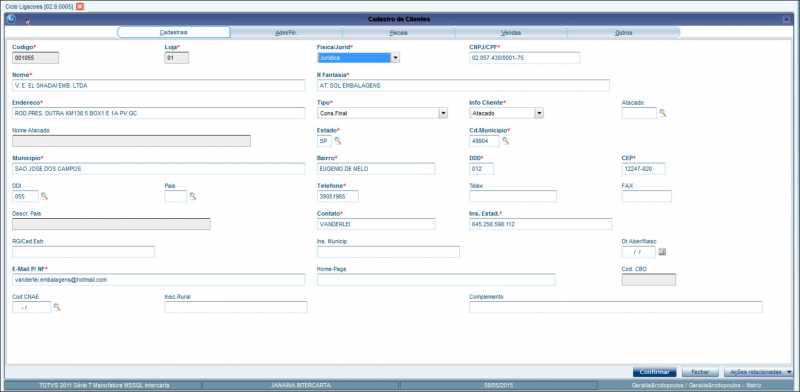Click the Municipio input field

coord(158,168)
